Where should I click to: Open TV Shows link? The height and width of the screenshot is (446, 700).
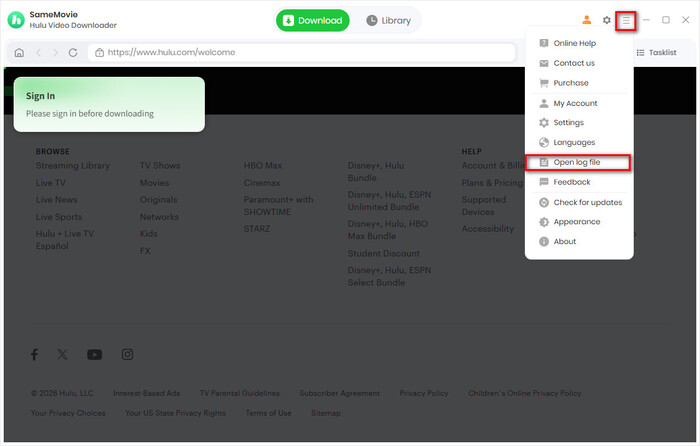click(160, 166)
